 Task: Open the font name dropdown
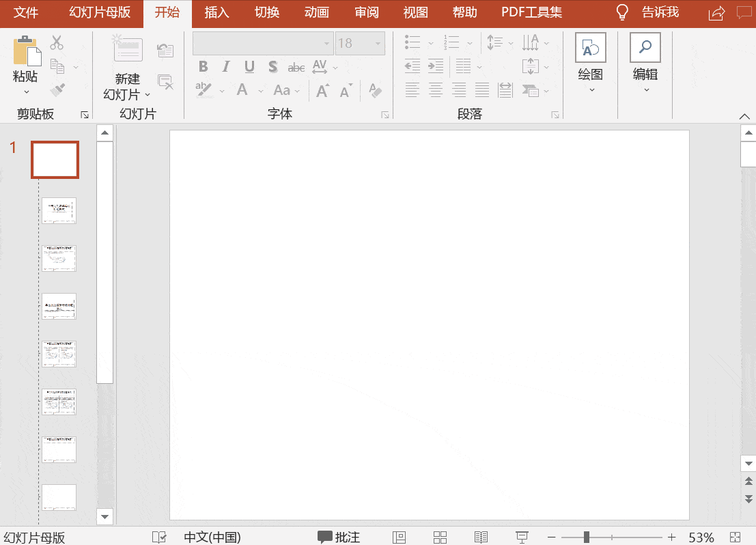326,43
